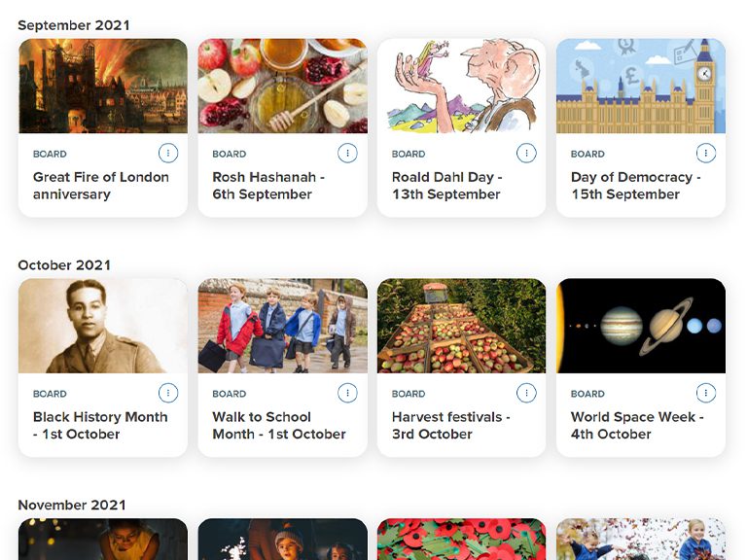747x560 pixels.
Task: Open options menu for Black History Month board
Action: [x=168, y=394]
